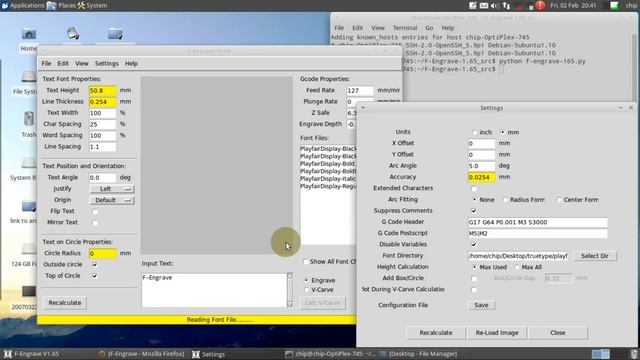Open Help menu in F-Engrave
The width and height of the screenshot is (640, 360).
131,64
